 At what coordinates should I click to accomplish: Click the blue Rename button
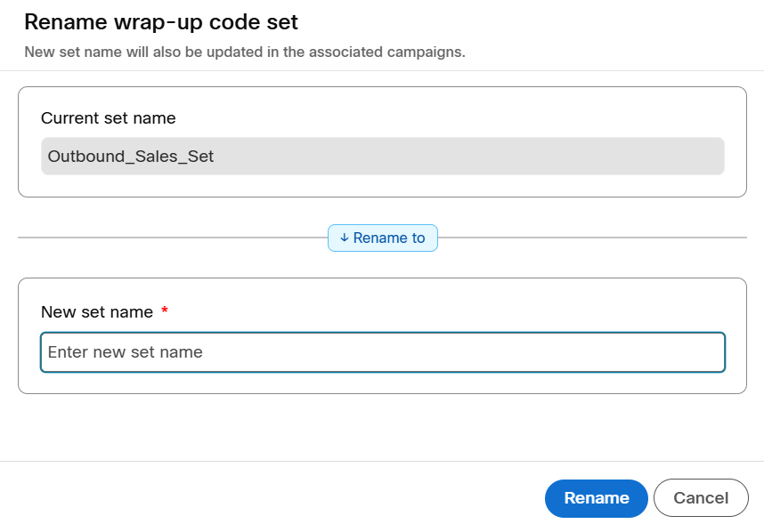coord(596,498)
